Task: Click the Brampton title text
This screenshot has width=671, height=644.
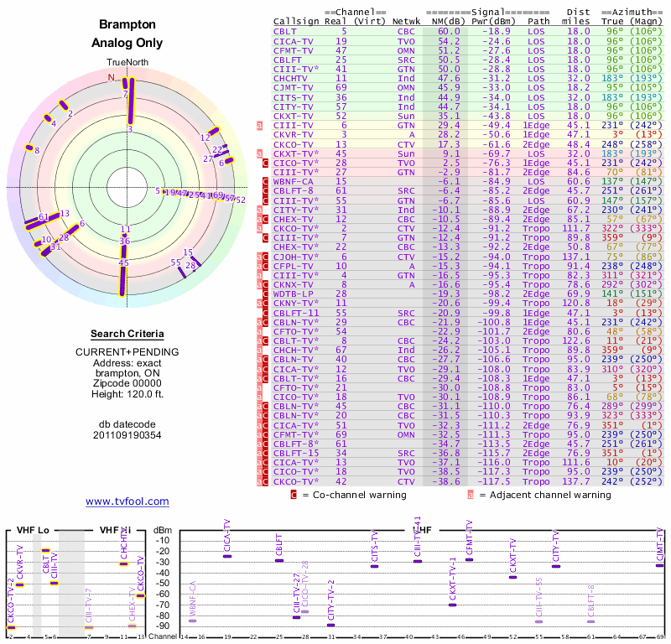Action: tap(127, 24)
